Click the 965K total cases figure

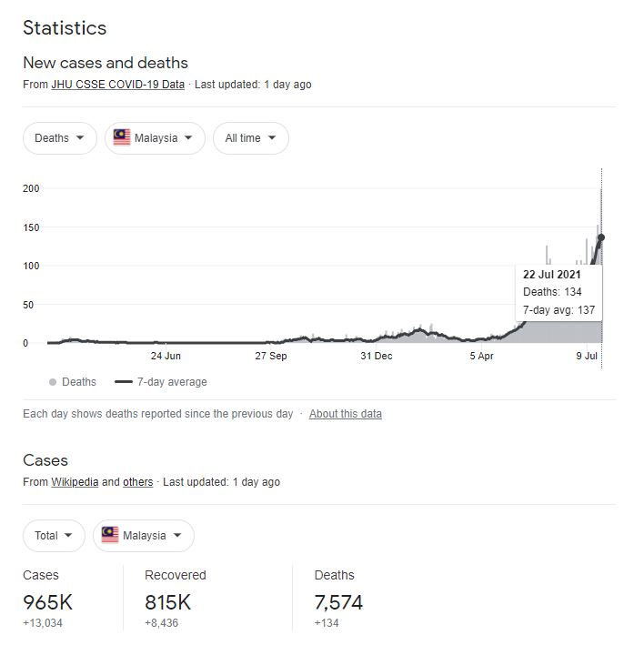pyautogui.click(x=47, y=602)
